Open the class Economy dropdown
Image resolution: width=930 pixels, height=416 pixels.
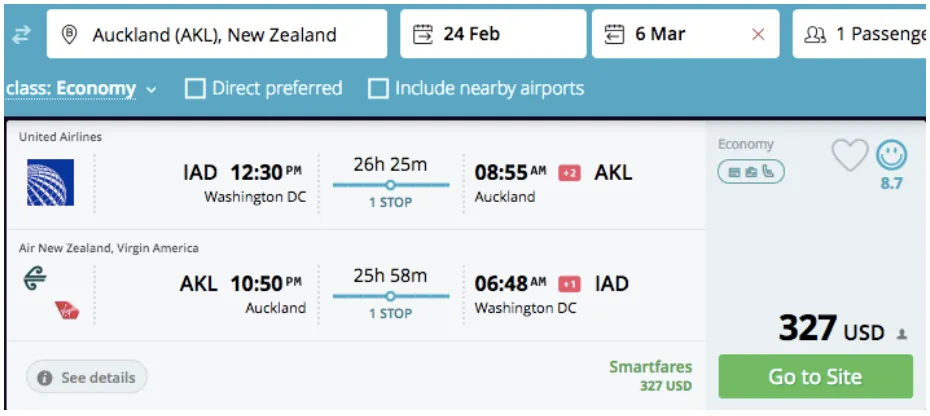(80, 89)
